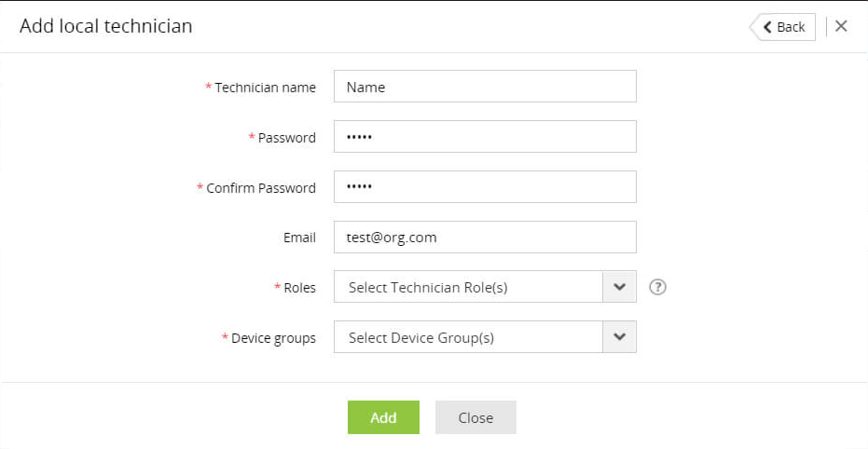The image size is (868, 449).
Task: Open the Select Technician Role(s) combo box
Action: (468, 287)
